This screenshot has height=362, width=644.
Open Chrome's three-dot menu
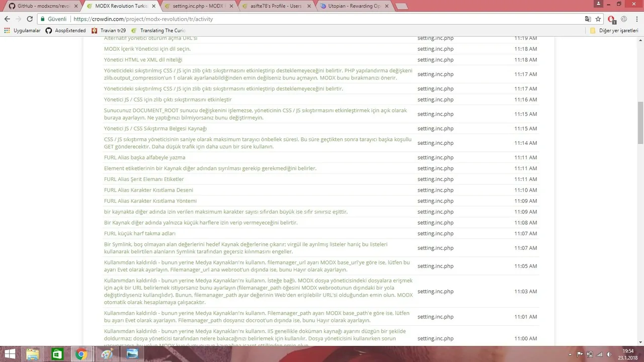click(637, 19)
